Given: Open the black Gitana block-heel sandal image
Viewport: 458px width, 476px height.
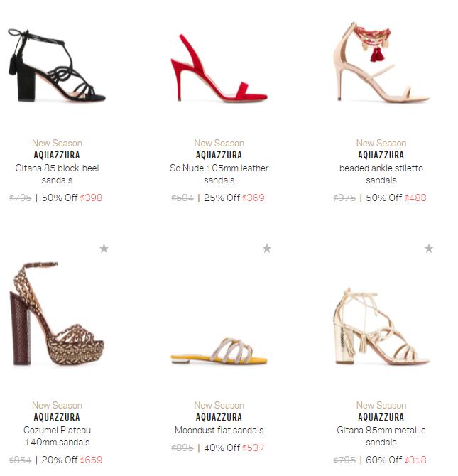Looking at the screenshot, I should pyautogui.click(x=57, y=65).
